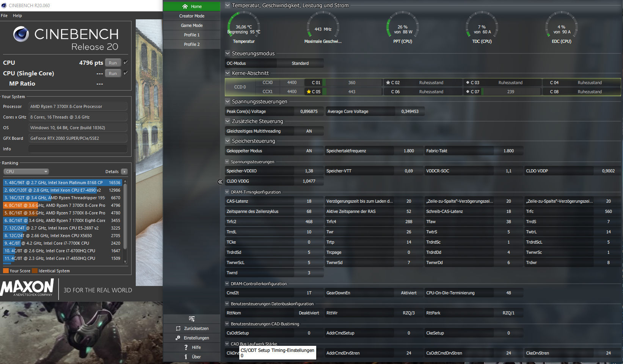Click the star icon on core C 02

[x=388, y=83]
